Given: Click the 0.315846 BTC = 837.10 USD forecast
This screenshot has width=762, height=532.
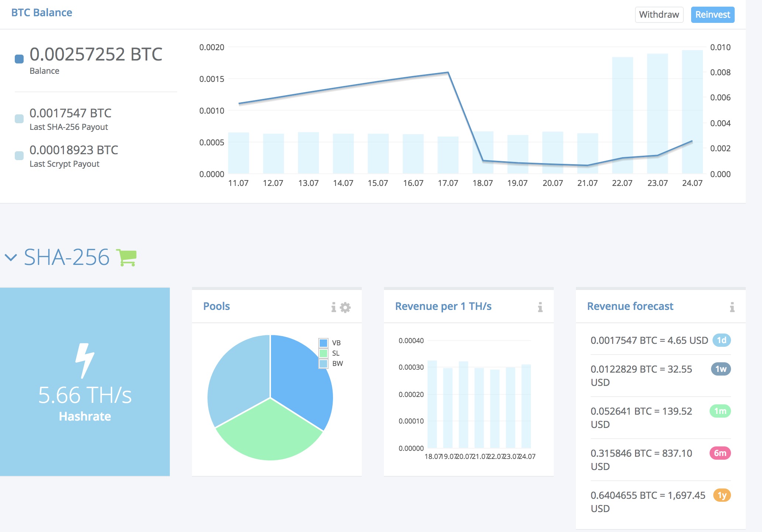Looking at the screenshot, I should [641, 460].
